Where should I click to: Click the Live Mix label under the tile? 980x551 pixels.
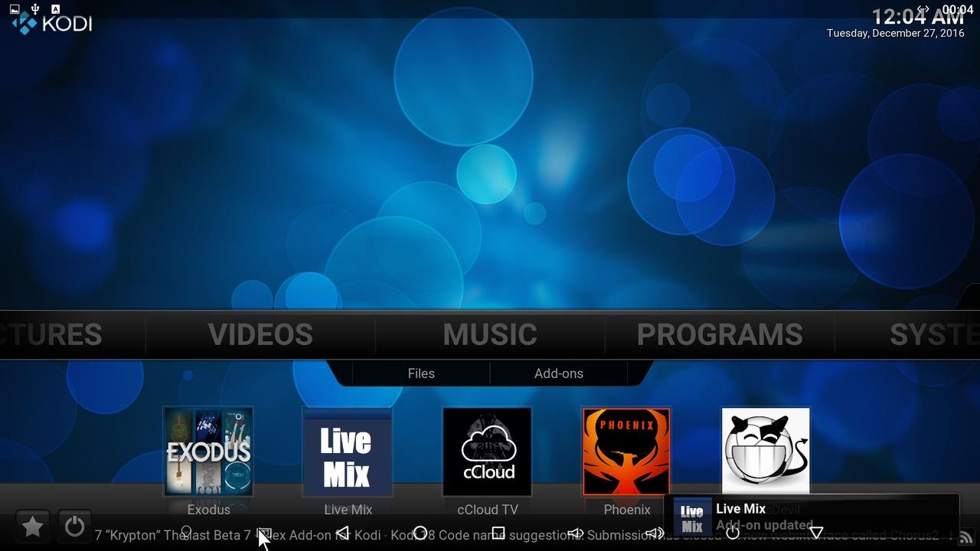point(348,510)
